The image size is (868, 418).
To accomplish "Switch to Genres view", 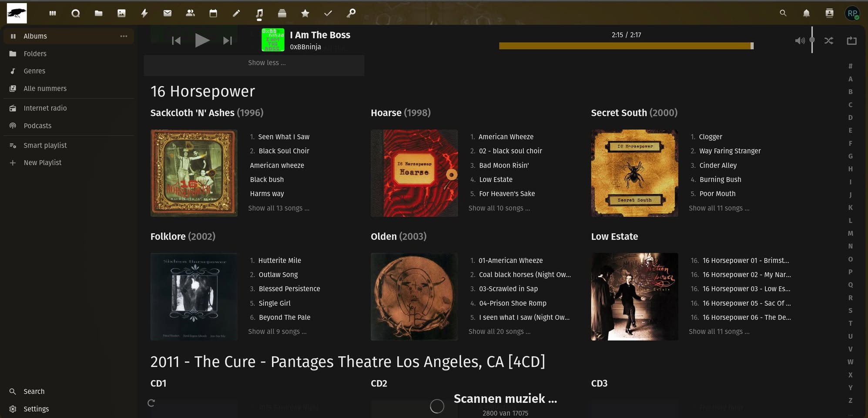I will 69,71.
